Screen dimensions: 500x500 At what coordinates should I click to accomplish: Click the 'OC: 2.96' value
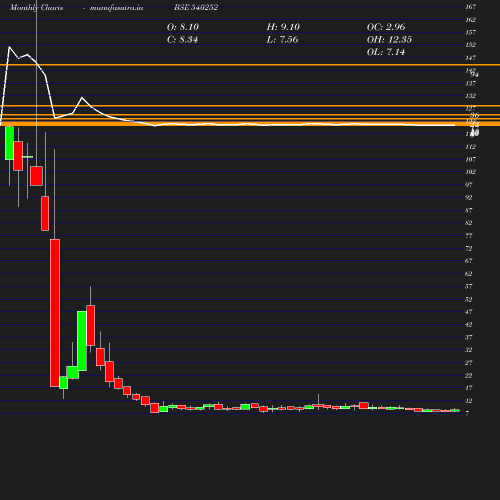click(x=386, y=27)
